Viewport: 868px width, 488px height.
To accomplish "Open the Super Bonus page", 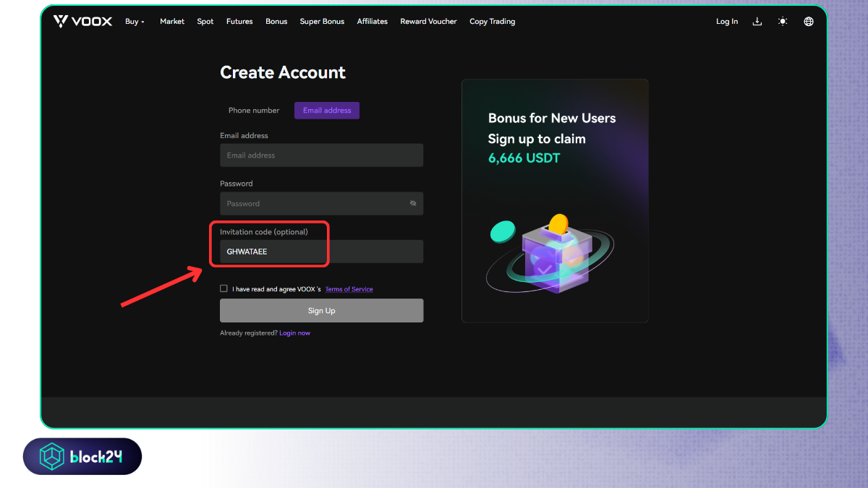I will [x=322, y=21].
